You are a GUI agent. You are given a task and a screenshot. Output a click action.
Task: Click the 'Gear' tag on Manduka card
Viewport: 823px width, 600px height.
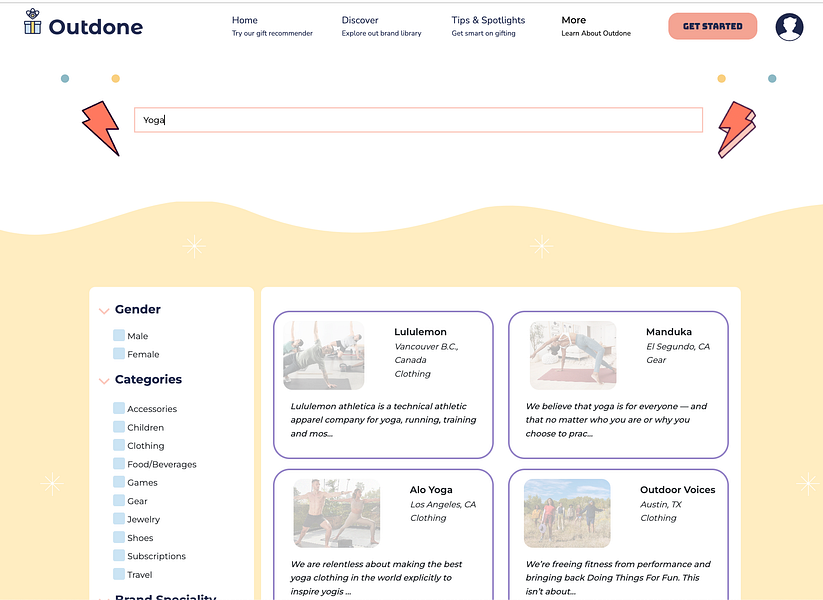(x=656, y=360)
